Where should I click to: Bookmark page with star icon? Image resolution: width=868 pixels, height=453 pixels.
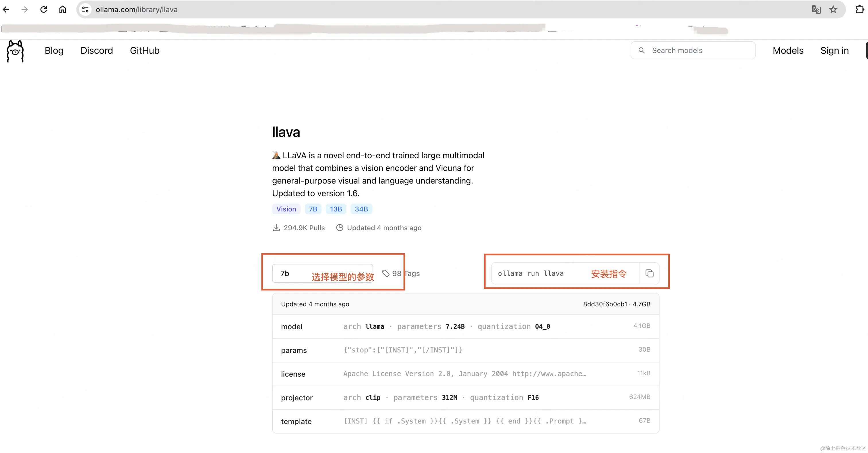pyautogui.click(x=833, y=9)
